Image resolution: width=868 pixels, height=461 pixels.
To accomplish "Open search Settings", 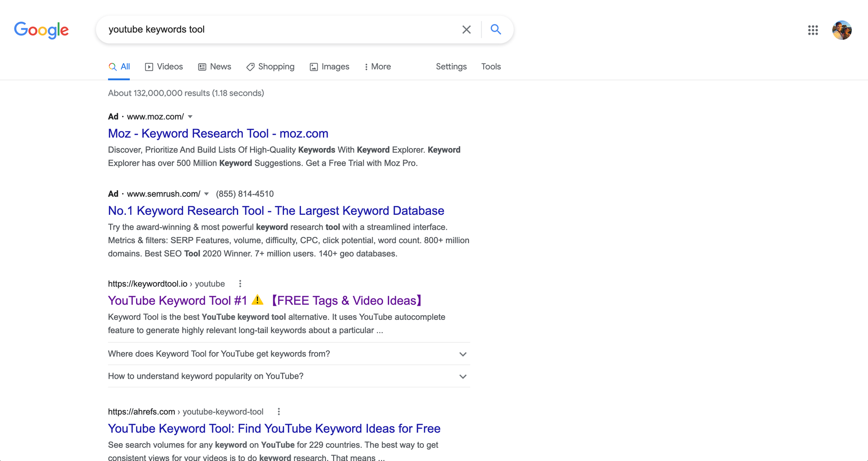I will 451,67.
